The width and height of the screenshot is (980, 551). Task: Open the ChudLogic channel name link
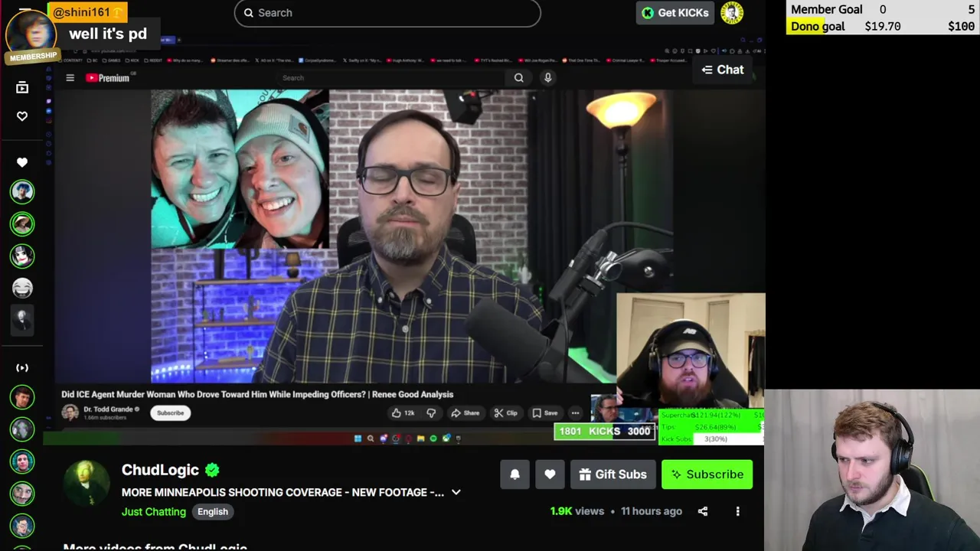tap(160, 470)
